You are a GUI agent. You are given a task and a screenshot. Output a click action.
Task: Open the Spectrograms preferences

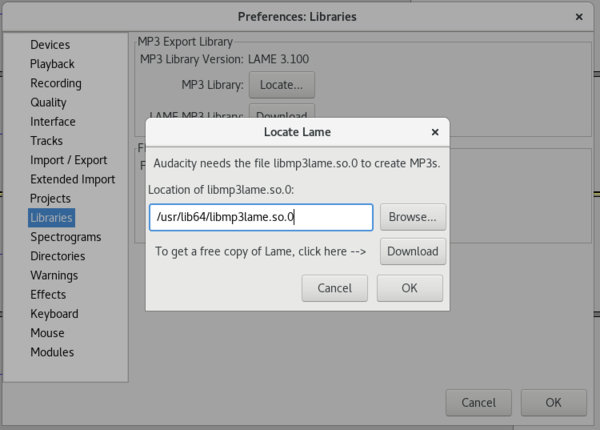coord(66,237)
